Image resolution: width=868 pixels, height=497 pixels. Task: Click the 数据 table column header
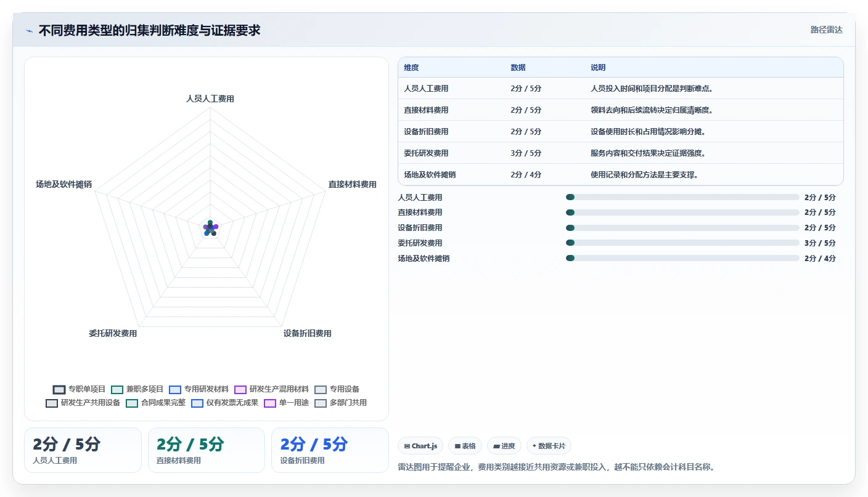click(x=518, y=68)
